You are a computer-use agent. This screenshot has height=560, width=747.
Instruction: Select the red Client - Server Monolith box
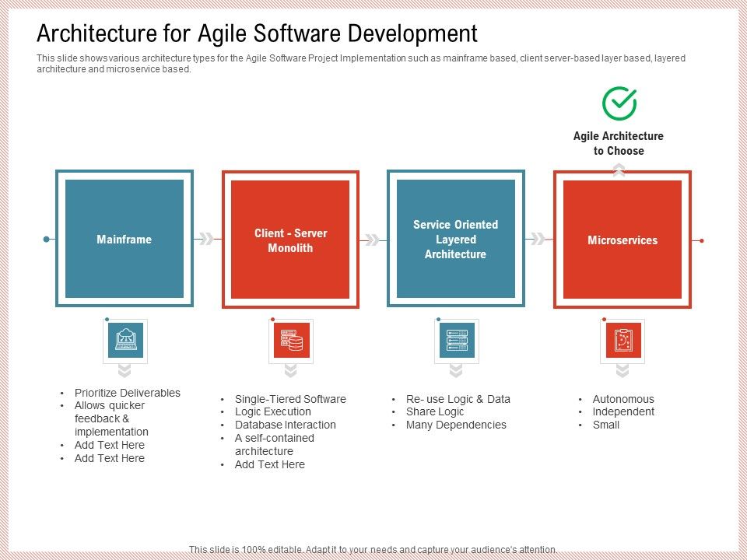(290, 240)
